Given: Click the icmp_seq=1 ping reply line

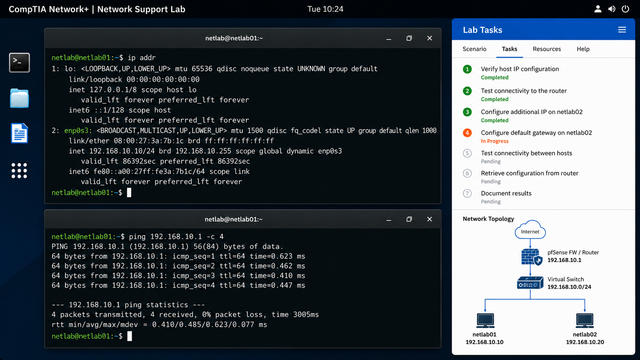Looking at the screenshot, I should (178, 256).
